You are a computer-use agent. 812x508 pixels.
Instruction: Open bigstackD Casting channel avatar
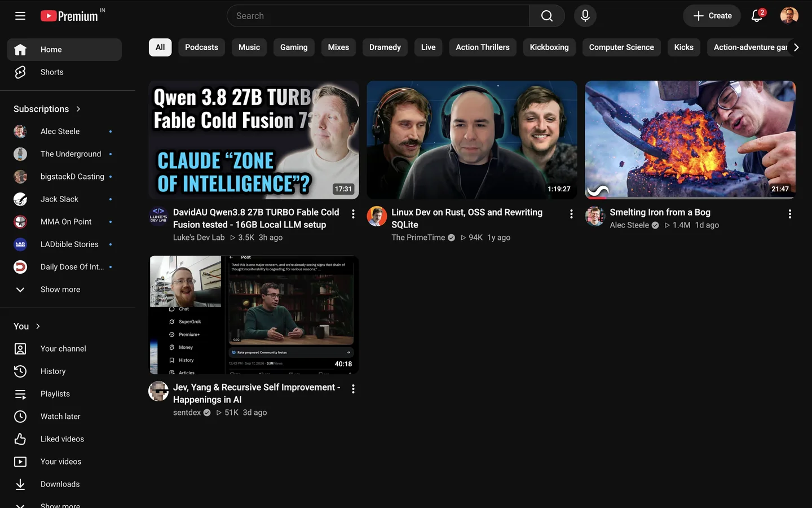tap(20, 177)
